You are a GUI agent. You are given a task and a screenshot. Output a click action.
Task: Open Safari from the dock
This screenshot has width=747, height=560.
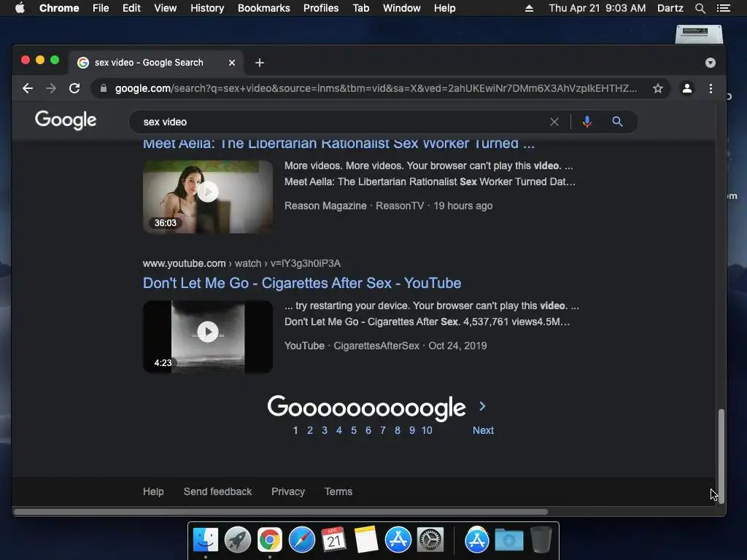[x=302, y=540]
